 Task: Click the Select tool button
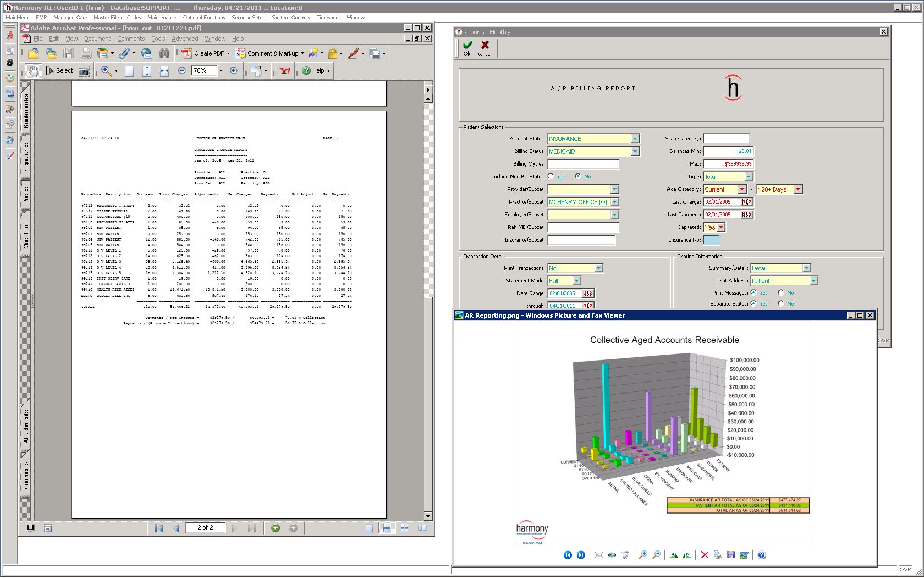click(x=59, y=70)
